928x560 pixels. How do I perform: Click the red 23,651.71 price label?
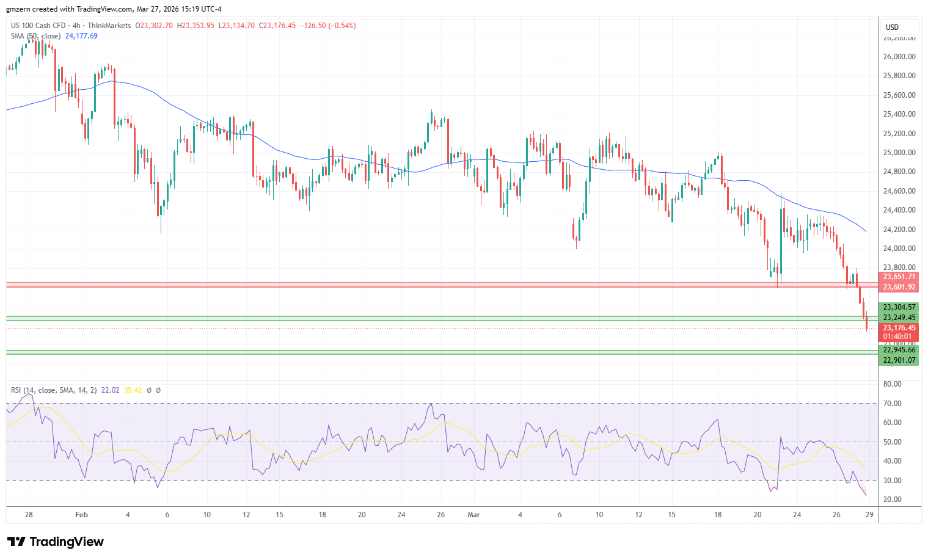(899, 277)
